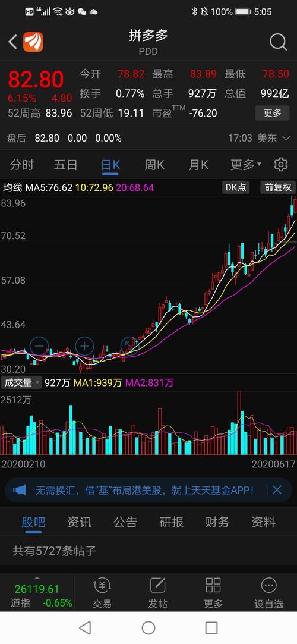Switch to 周K chart tab
This screenshot has height=644, width=297.
click(154, 165)
